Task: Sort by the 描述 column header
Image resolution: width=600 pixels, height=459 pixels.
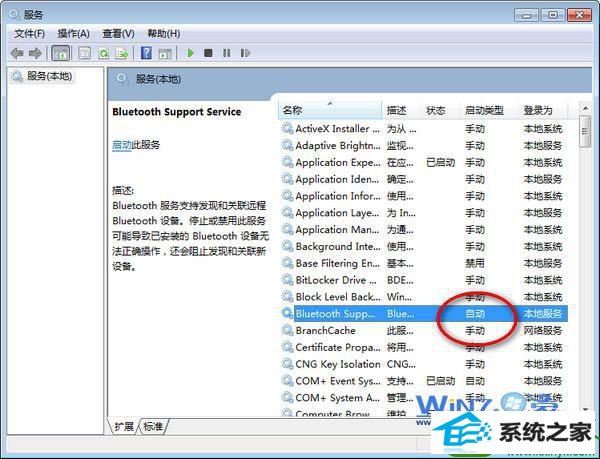Action: tap(402, 111)
